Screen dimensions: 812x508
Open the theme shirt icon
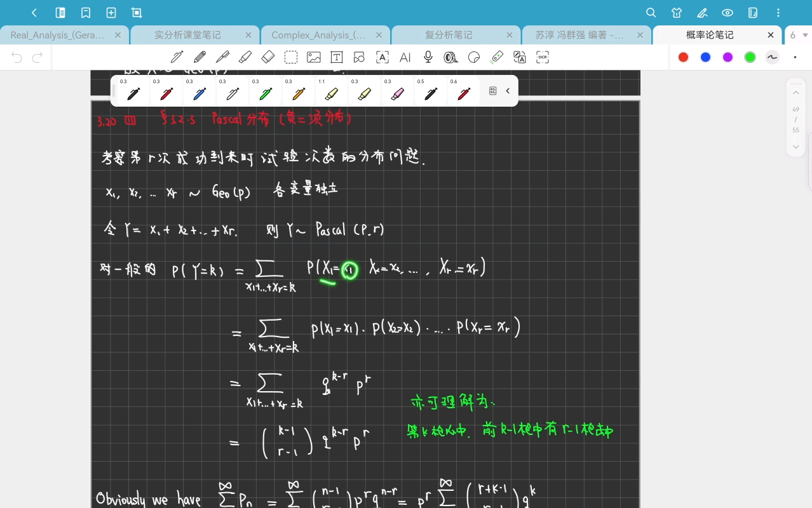click(x=677, y=13)
